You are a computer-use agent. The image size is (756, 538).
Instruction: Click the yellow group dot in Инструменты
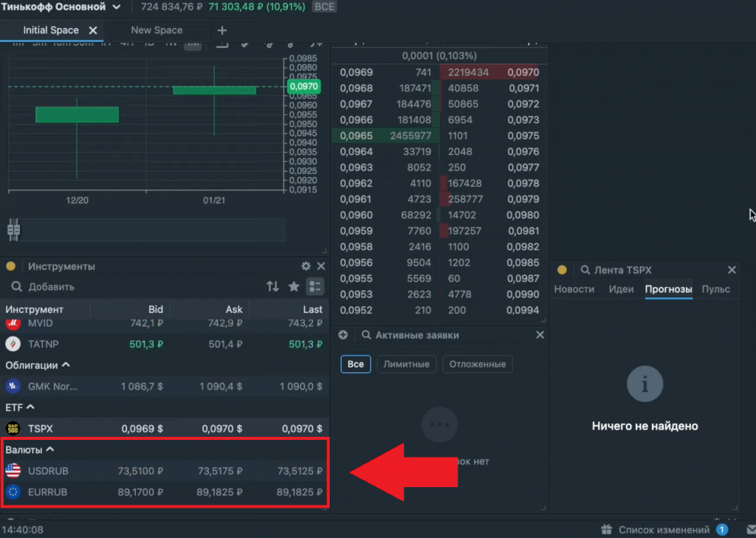coord(10,266)
